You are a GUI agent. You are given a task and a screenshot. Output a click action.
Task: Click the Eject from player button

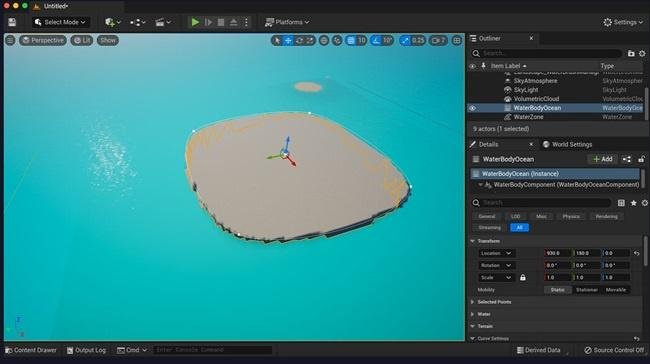tap(233, 22)
